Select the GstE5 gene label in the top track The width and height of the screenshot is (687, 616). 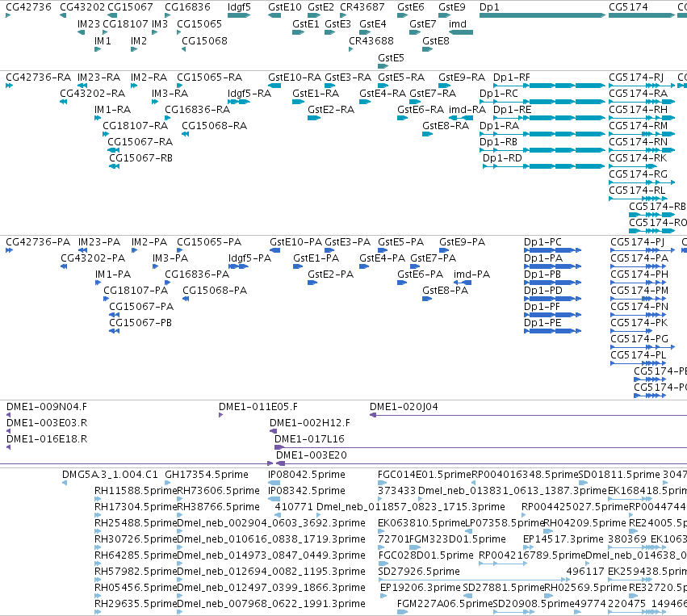392,58
